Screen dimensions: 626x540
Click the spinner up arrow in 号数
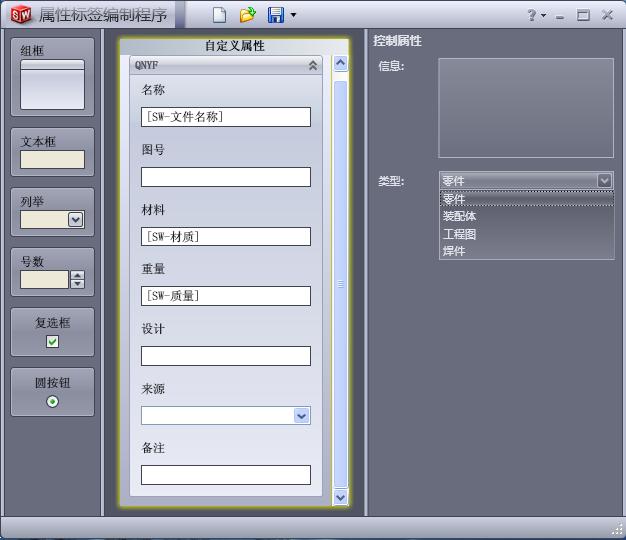coord(77,275)
